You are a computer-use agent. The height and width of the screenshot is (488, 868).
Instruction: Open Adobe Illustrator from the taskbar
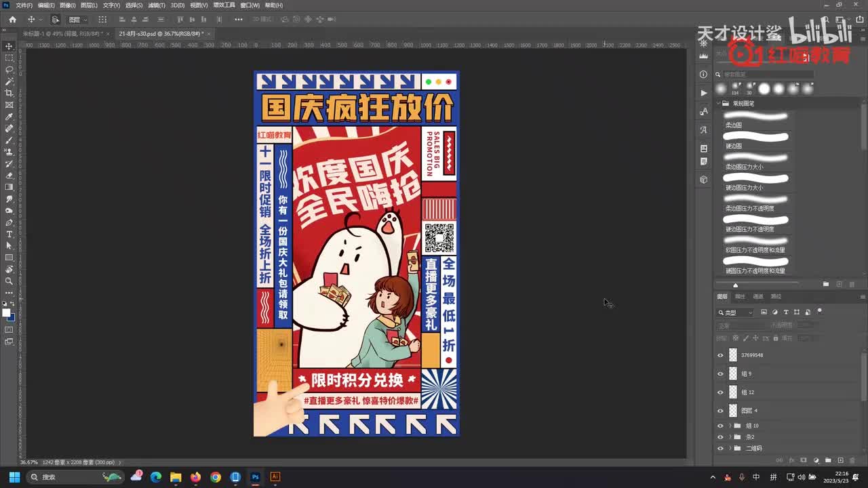(x=275, y=477)
